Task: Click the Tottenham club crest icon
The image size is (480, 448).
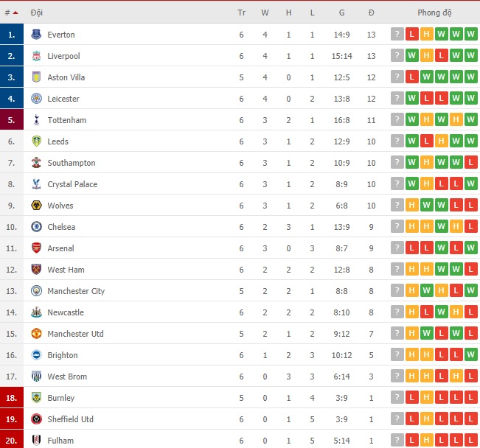Action: click(x=36, y=120)
